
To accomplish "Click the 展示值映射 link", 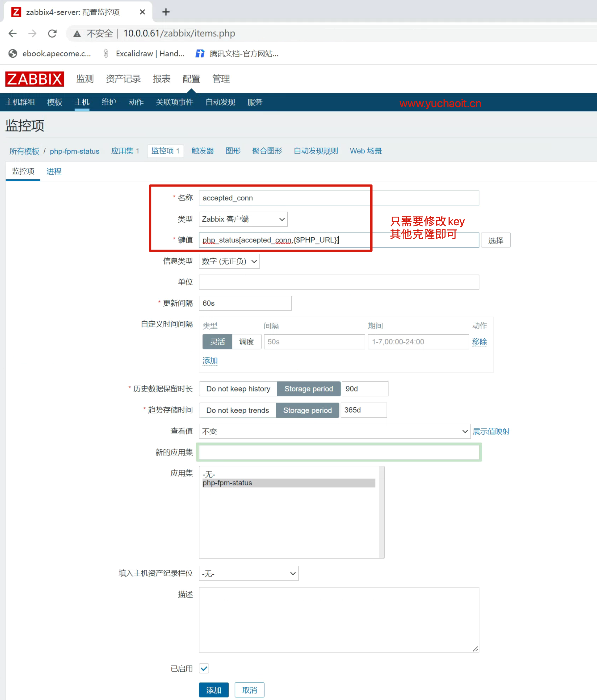I will click(x=491, y=431).
